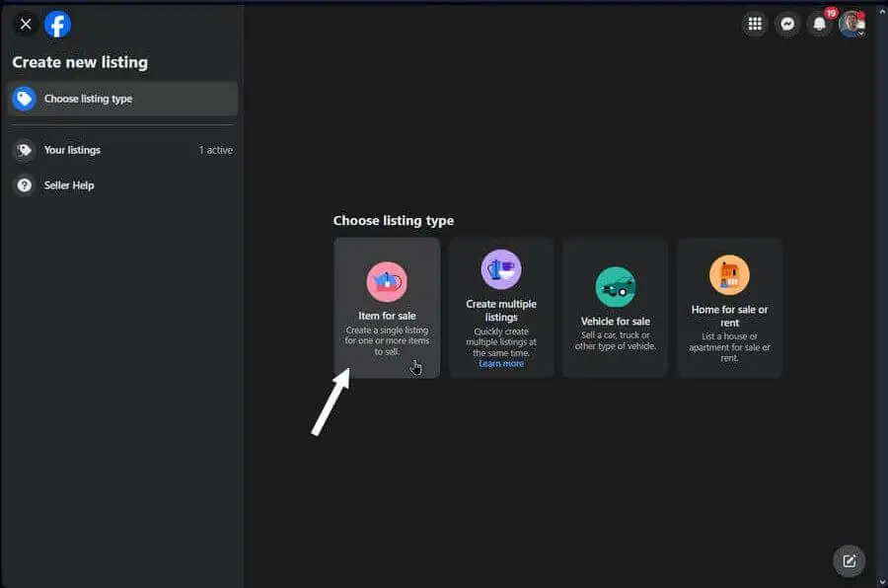The width and height of the screenshot is (888, 588).
Task: Follow the Learn more link
Action: pyautogui.click(x=501, y=364)
